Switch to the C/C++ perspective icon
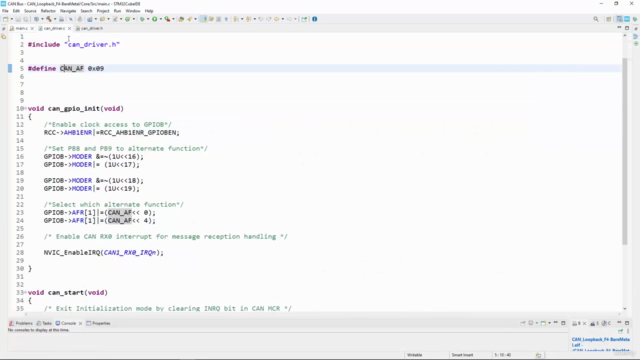This screenshot has height=360, width=640. tap(620, 19)
